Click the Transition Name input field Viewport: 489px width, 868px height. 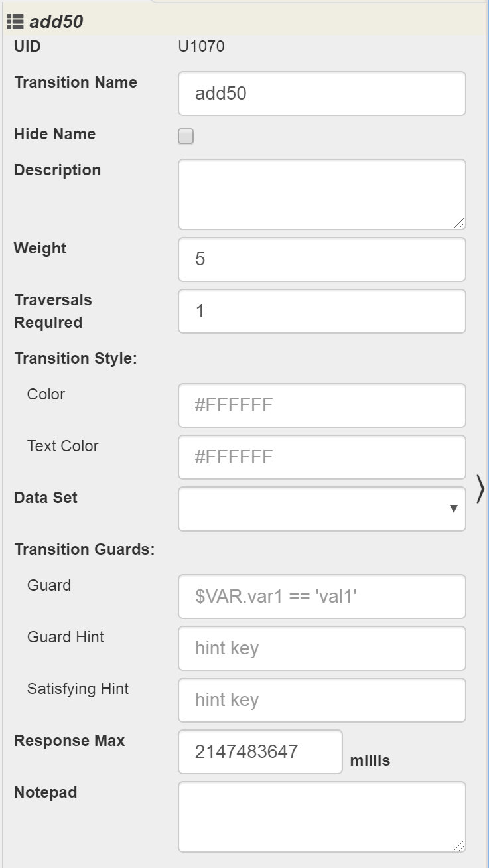322,94
